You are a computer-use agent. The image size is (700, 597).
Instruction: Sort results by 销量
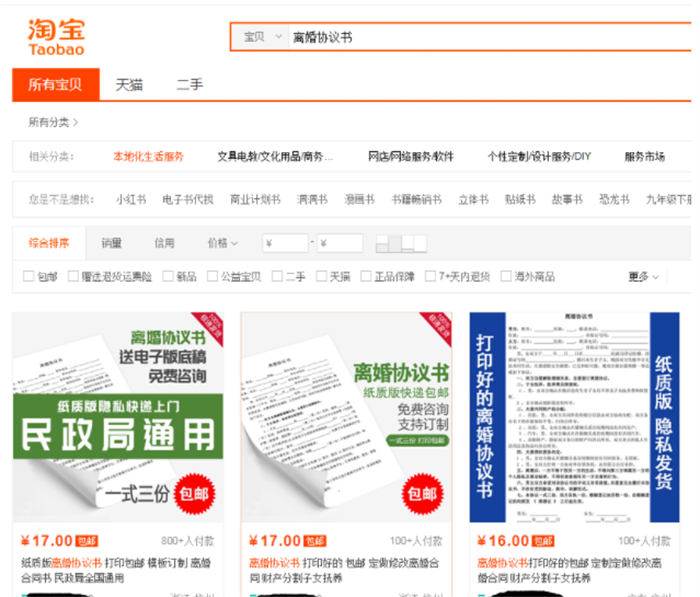(x=111, y=243)
